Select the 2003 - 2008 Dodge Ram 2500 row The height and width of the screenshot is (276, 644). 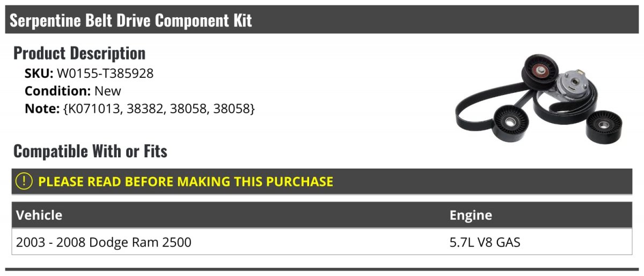tap(322, 242)
